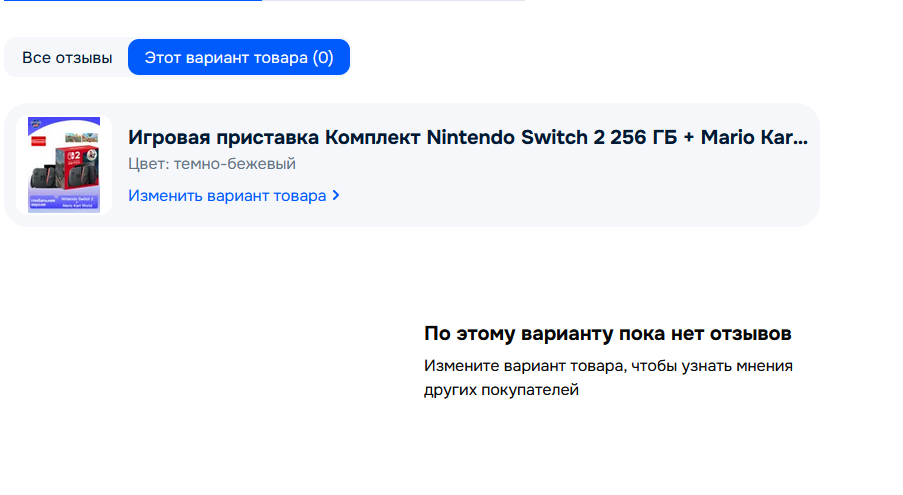Image resolution: width=903 pixels, height=495 pixels.
Task: Click the small badge in the thumbnail's corner
Action: tap(35, 122)
